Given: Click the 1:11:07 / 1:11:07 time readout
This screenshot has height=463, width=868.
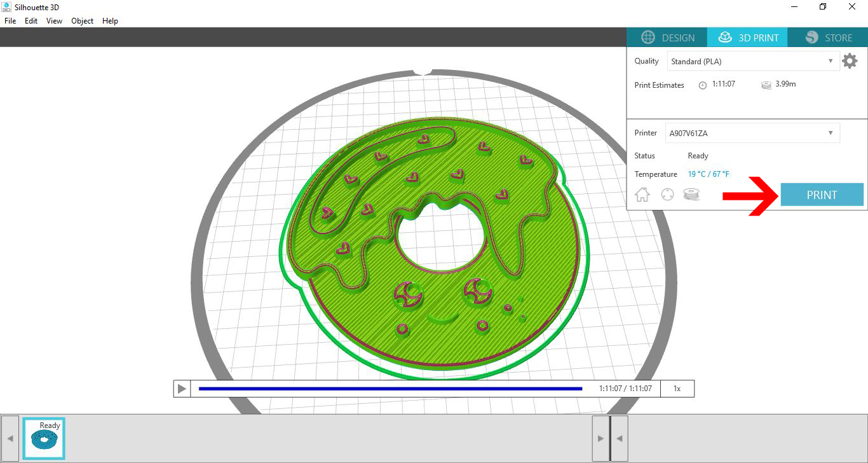Looking at the screenshot, I should [625, 389].
